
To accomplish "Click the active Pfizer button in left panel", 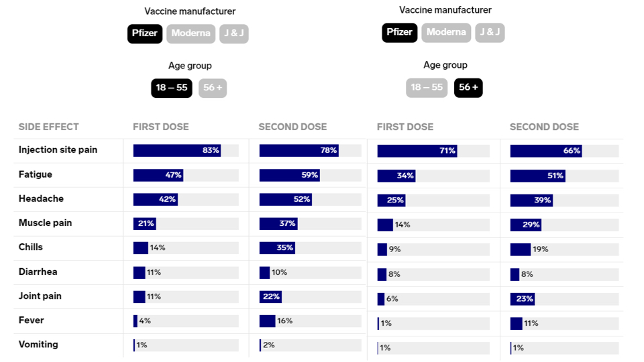I will (145, 34).
